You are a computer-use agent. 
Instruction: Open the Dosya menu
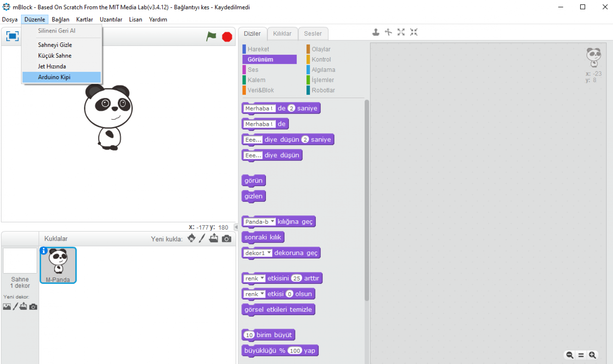click(10, 19)
